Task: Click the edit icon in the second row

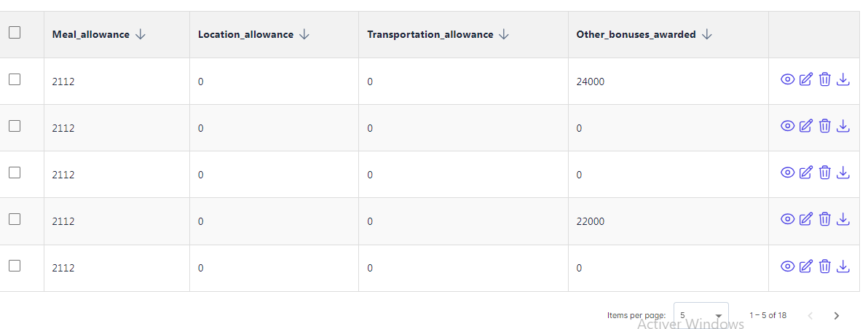Action: (x=805, y=127)
